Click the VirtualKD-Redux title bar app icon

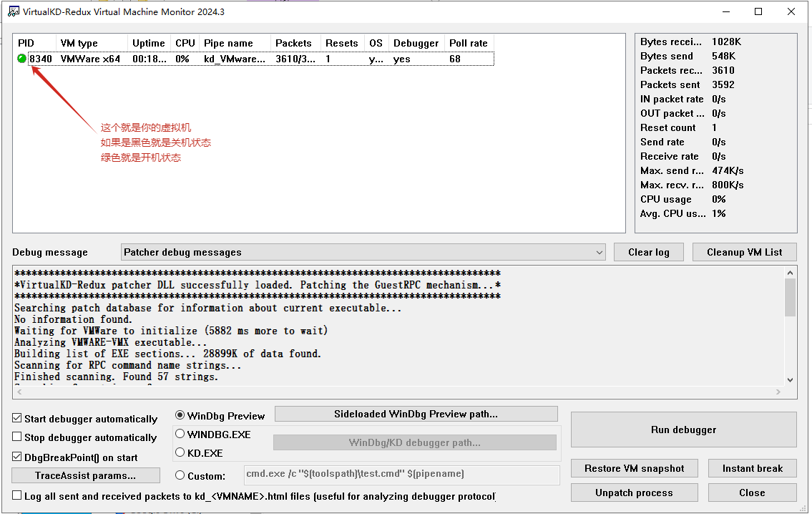13,11
